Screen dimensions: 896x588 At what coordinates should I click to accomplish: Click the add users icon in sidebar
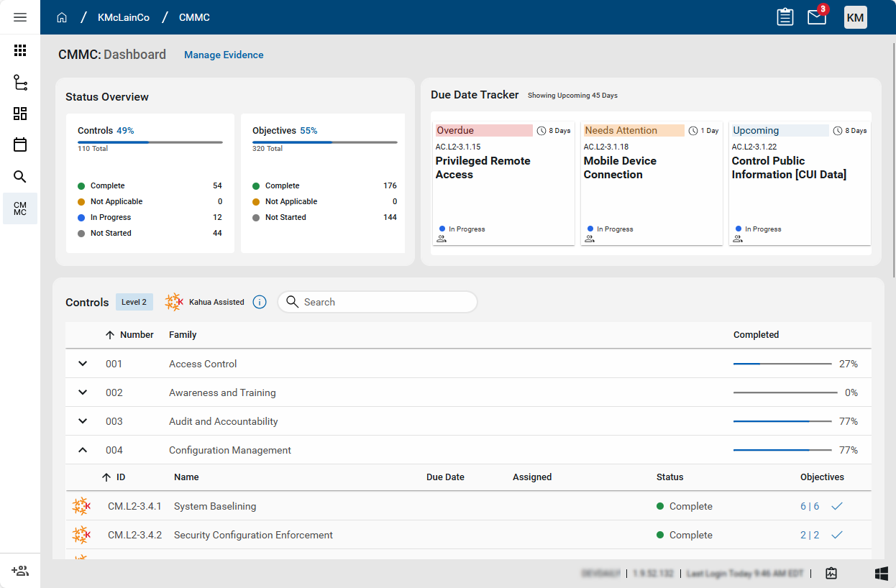pyautogui.click(x=20, y=571)
